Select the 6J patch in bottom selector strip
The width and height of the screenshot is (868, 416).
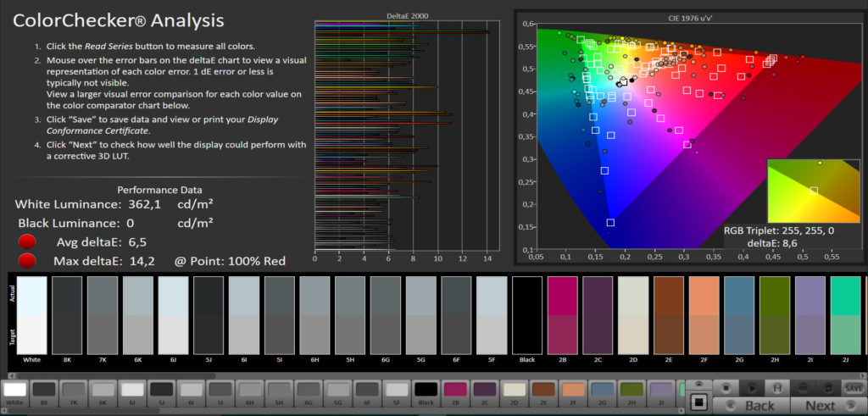point(132,392)
